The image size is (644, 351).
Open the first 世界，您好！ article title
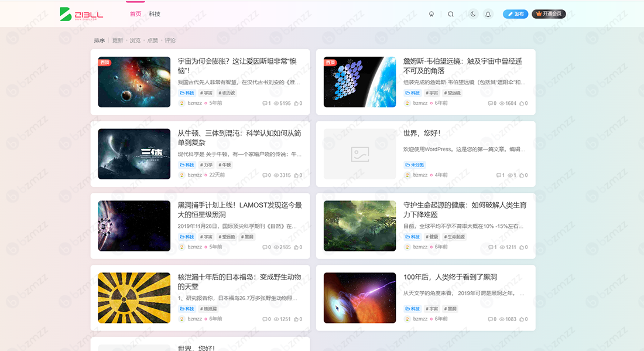tap(422, 133)
